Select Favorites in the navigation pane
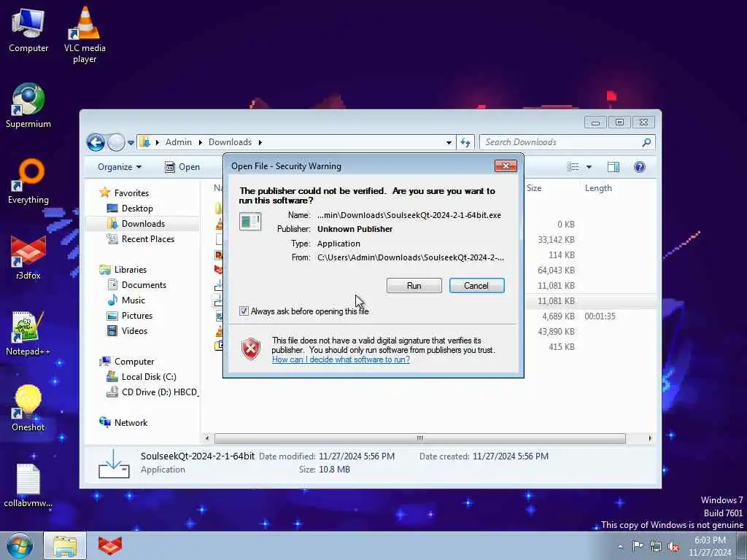Viewport: 747px width, 560px height. (x=131, y=192)
